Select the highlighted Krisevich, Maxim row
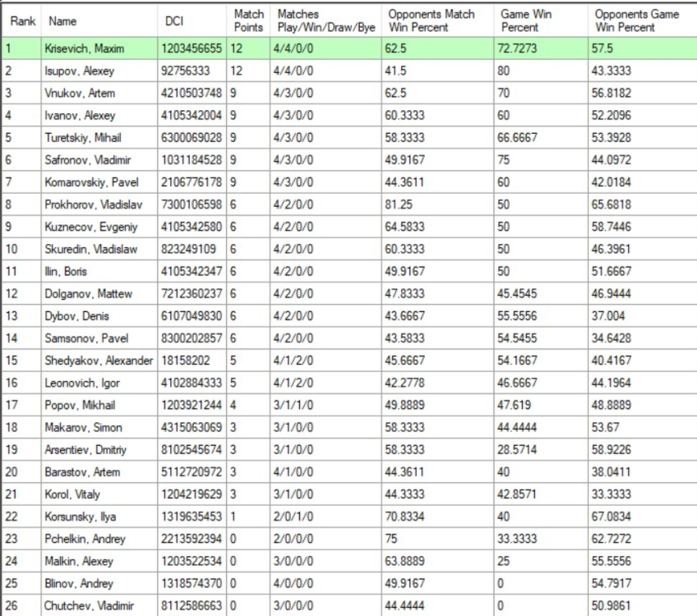The height and width of the screenshot is (616, 697). point(84,49)
